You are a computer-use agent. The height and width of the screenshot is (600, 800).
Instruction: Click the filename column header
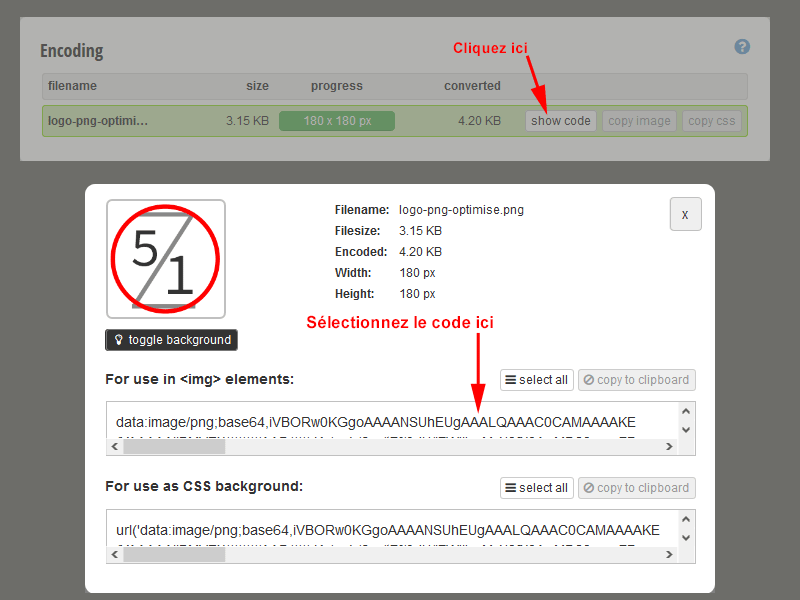point(72,86)
